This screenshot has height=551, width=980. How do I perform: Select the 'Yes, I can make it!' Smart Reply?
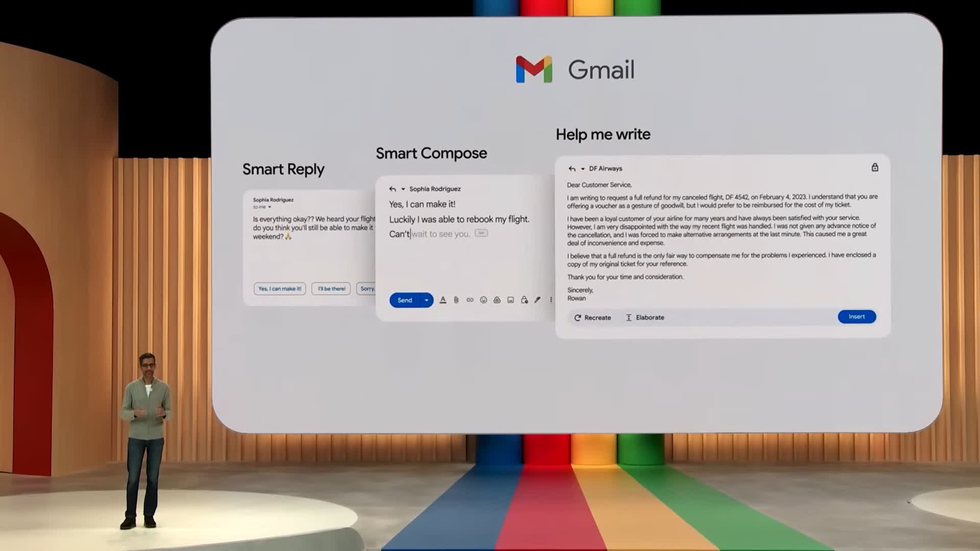coord(279,288)
